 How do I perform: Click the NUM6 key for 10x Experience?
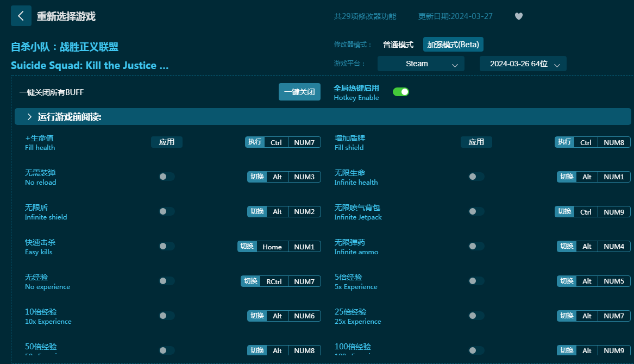tap(304, 316)
